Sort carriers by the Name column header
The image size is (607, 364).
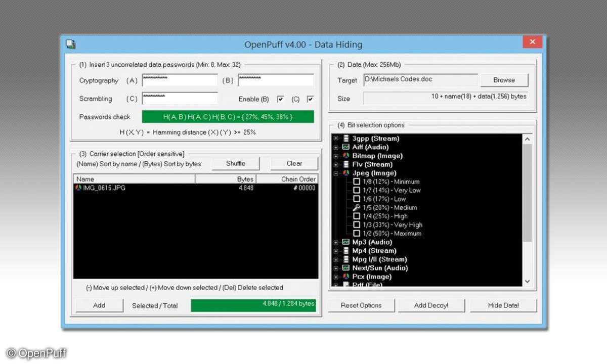(134, 179)
